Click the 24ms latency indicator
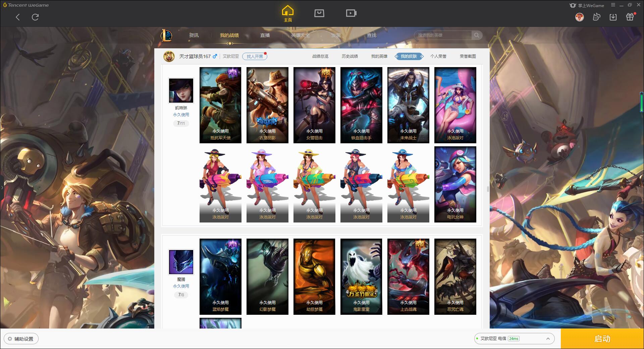 pyautogui.click(x=514, y=339)
